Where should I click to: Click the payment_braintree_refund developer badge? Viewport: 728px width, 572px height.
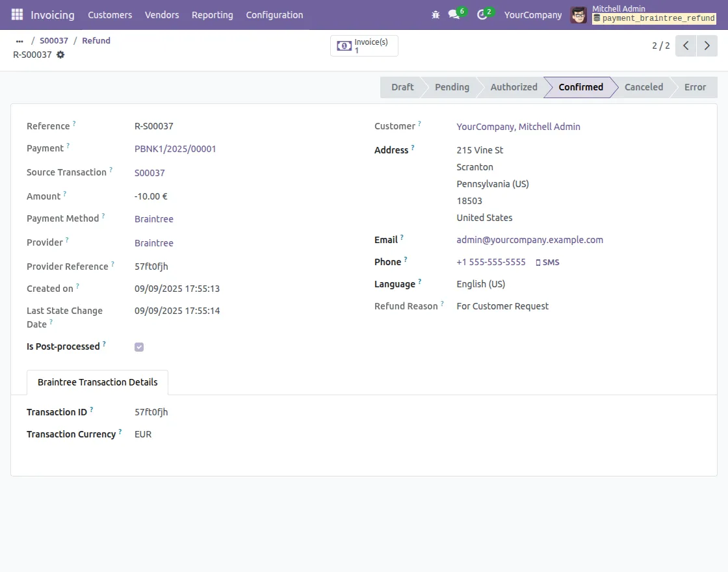click(x=654, y=18)
